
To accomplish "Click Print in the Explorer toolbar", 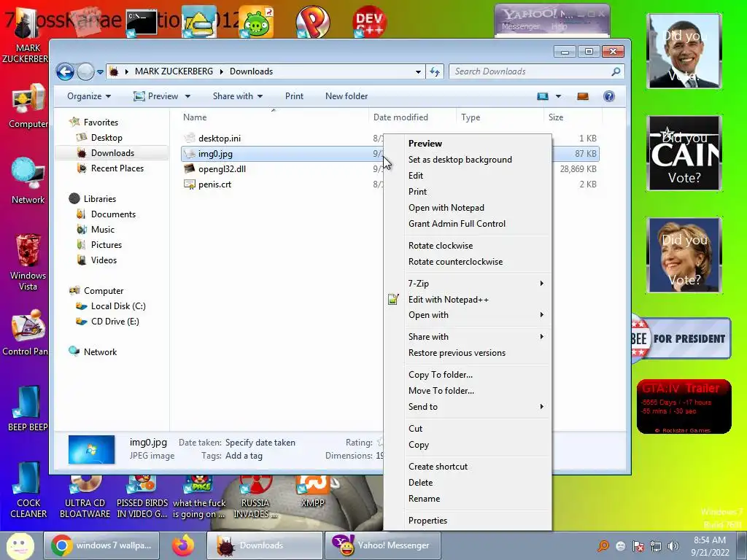I will click(294, 96).
